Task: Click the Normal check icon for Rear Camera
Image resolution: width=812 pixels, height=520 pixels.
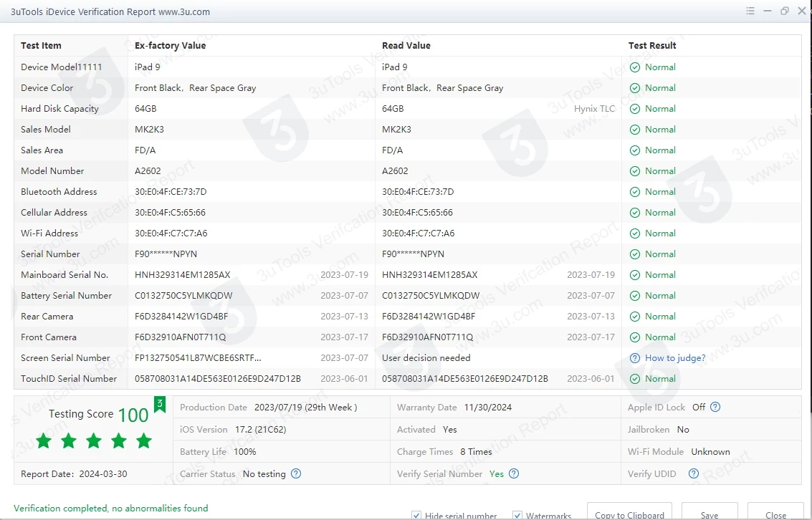Action: pos(634,317)
